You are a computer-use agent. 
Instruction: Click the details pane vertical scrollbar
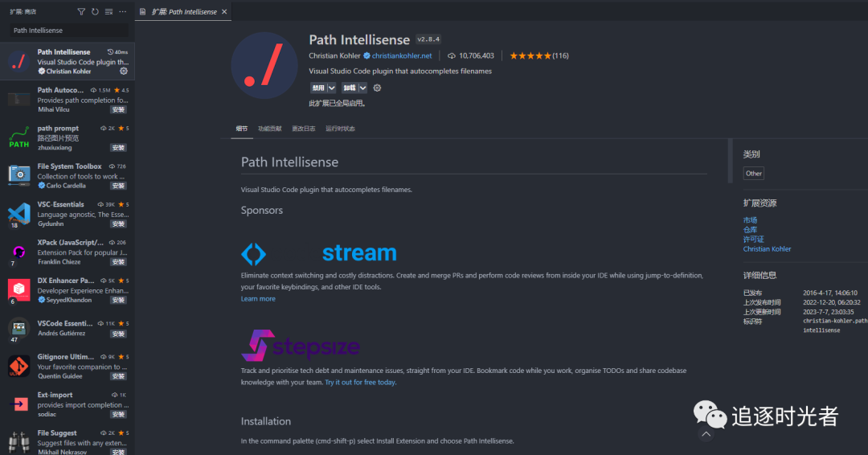coord(730,161)
